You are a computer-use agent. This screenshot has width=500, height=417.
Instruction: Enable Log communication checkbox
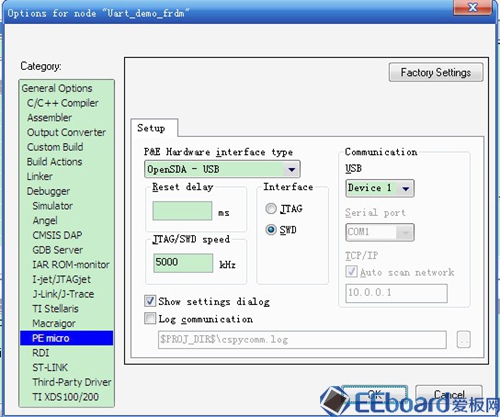pyautogui.click(x=150, y=318)
